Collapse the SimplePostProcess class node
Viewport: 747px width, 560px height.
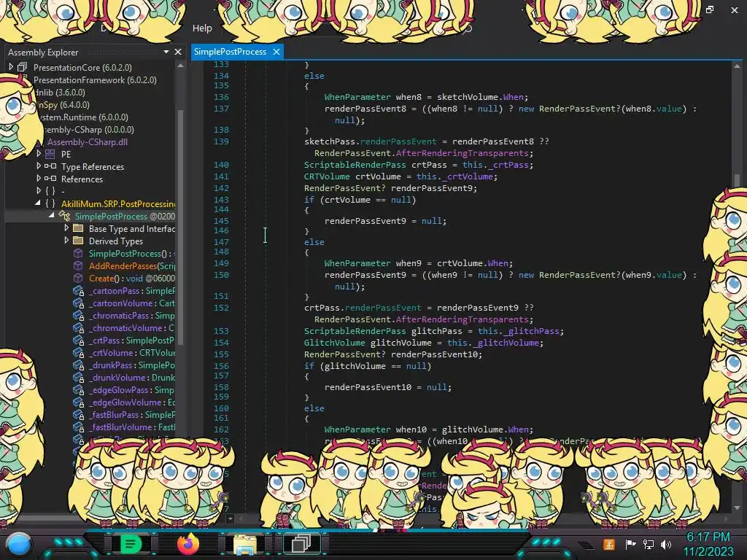pyautogui.click(x=52, y=216)
